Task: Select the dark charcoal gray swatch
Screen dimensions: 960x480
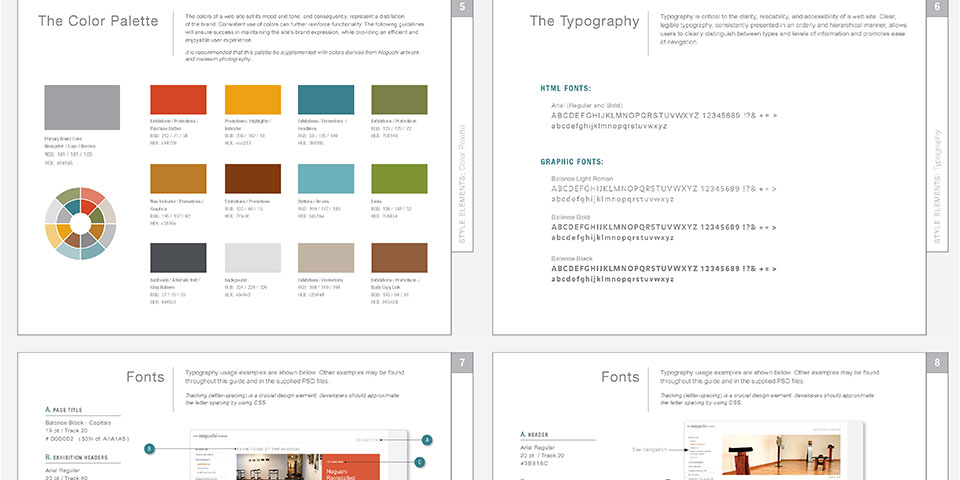Action: tap(178, 258)
